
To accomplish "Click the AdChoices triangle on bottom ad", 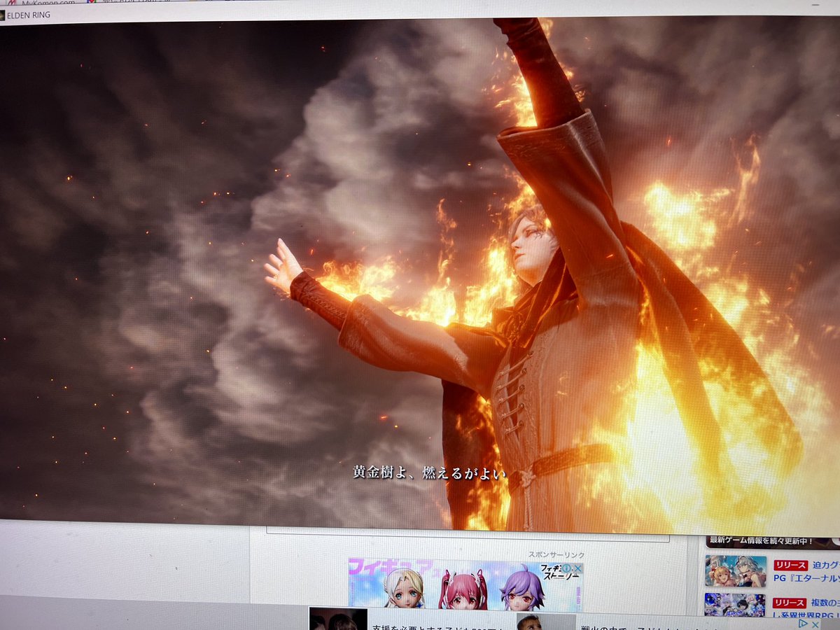I will point(804,623).
